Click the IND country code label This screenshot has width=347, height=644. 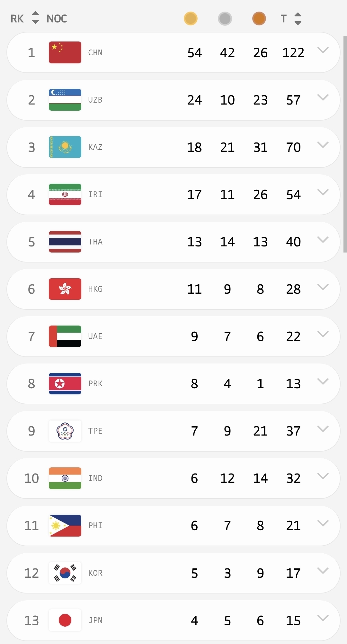click(x=95, y=478)
